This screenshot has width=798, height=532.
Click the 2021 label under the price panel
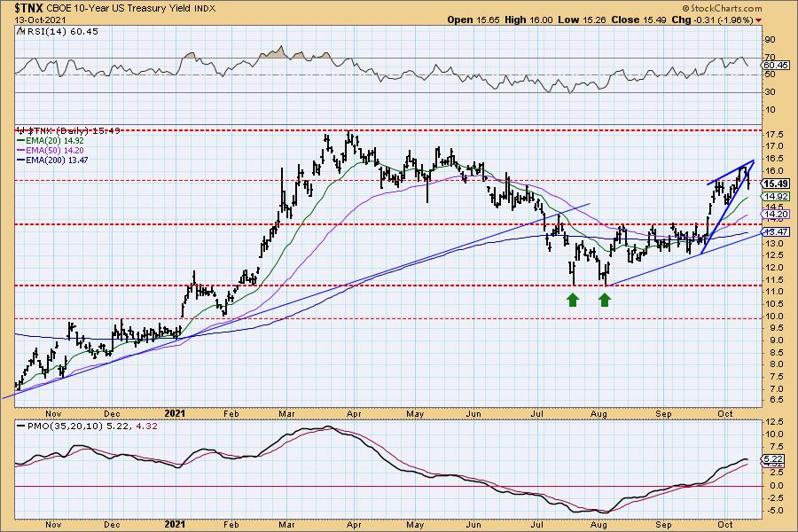175,414
